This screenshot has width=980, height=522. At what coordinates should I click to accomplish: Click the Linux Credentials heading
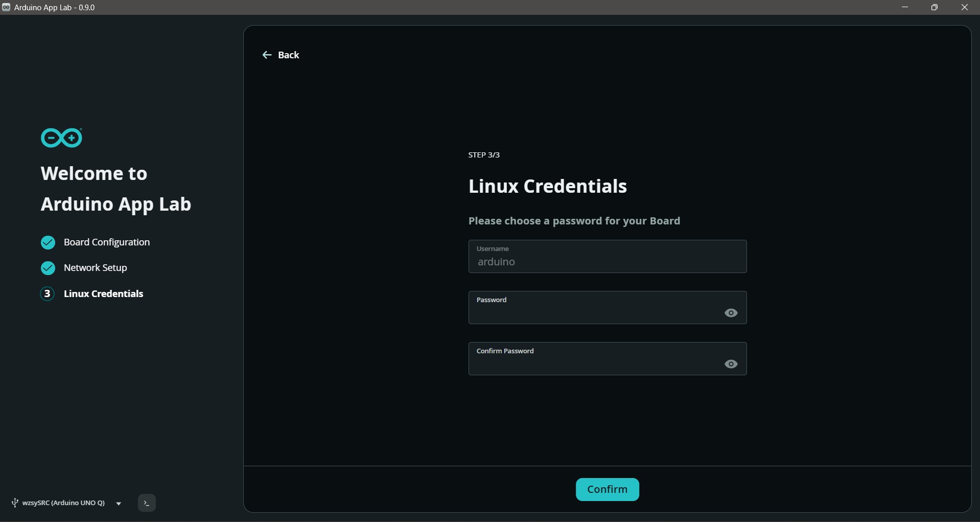548,186
